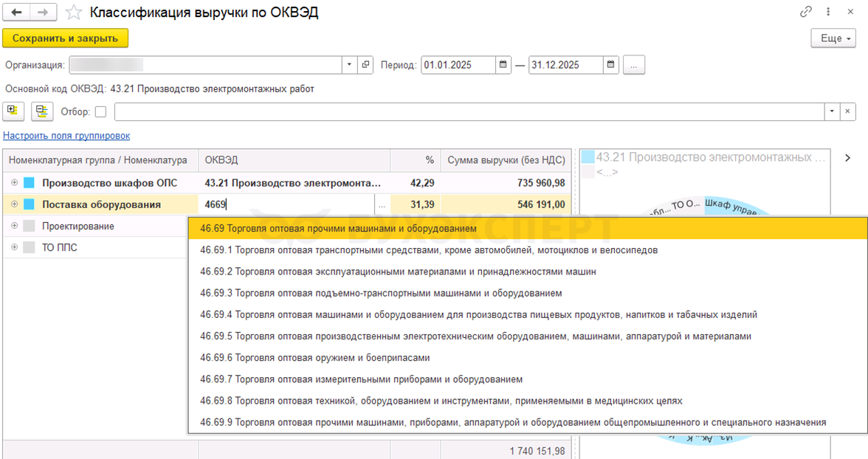Click the expand all groups icon
The height and width of the screenshot is (459, 868).
click(13, 111)
